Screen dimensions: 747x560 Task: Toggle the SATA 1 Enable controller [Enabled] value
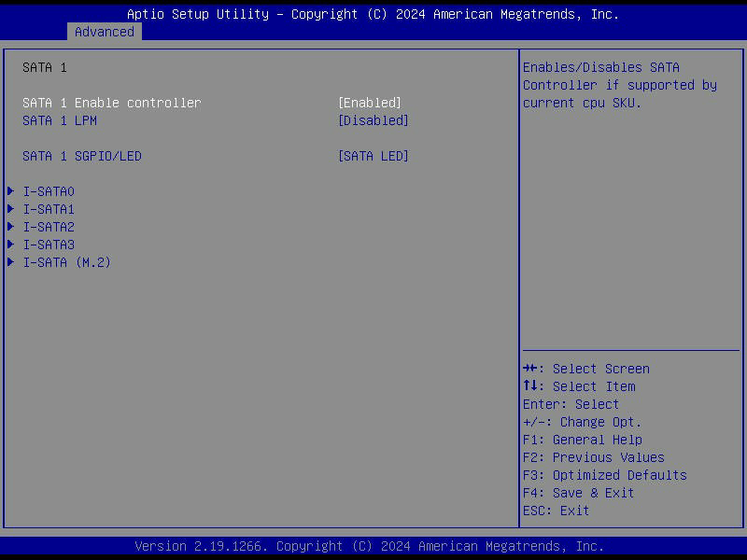point(369,103)
